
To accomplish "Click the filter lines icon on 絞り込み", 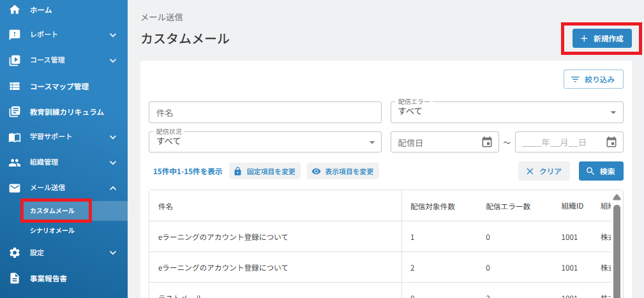I will click(576, 80).
